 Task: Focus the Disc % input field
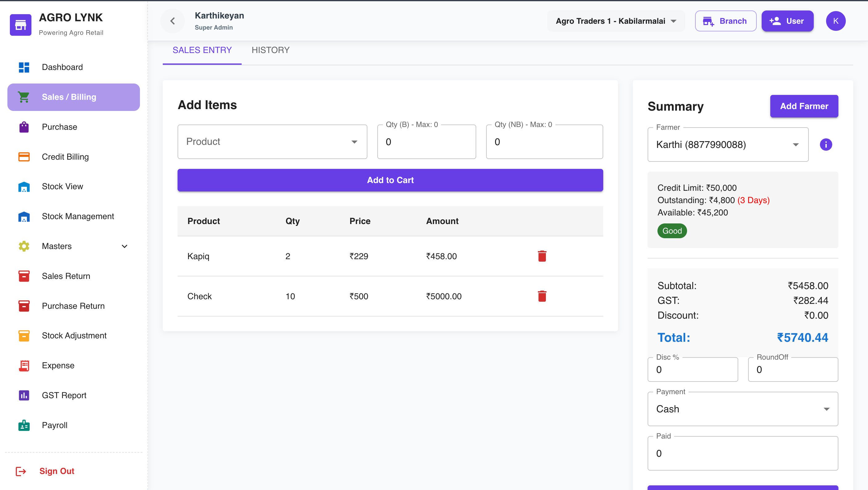[x=693, y=370]
